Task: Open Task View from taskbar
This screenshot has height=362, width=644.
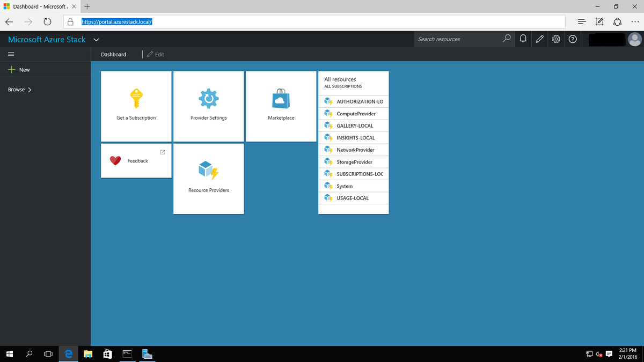Action: tap(48, 353)
